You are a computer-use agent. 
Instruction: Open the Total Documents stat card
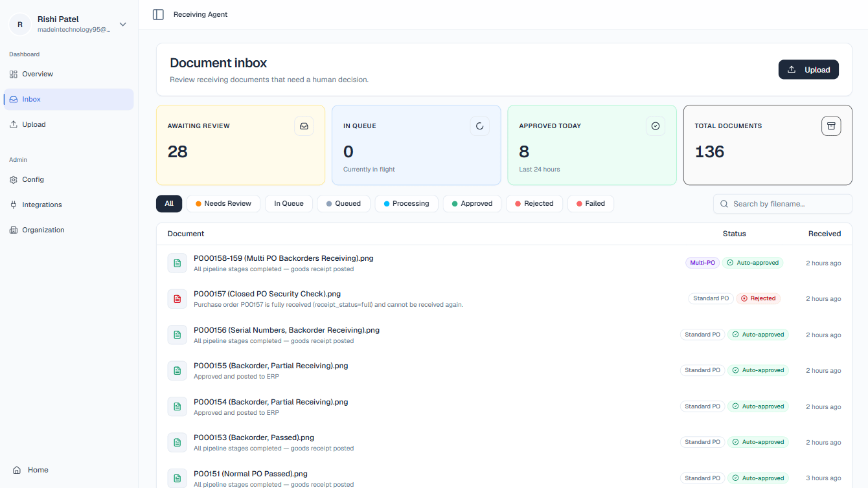click(x=768, y=146)
